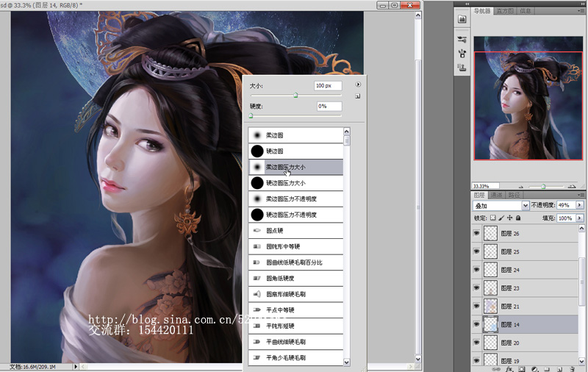
Task: Switch to the 导航器 navigator tab
Action: pyautogui.click(x=482, y=11)
